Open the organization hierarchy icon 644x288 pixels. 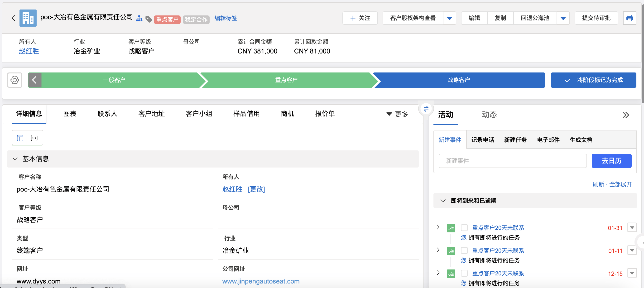(x=139, y=19)
